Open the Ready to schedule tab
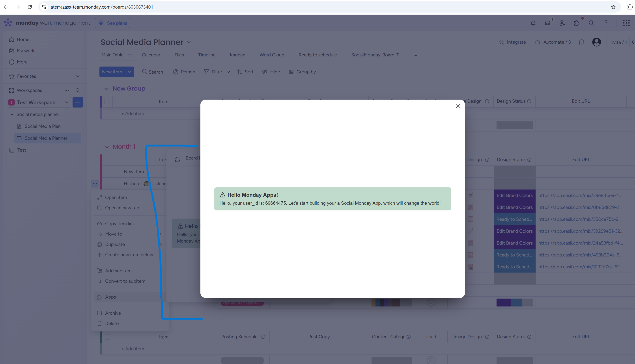 pyautogui.click(x=317, y=55)
